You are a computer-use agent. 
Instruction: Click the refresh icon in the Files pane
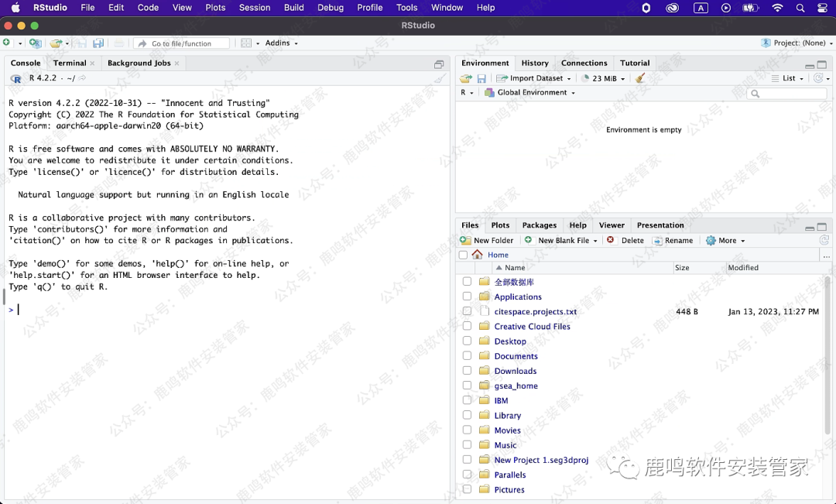pyautogui.click(x=824, y=241)
